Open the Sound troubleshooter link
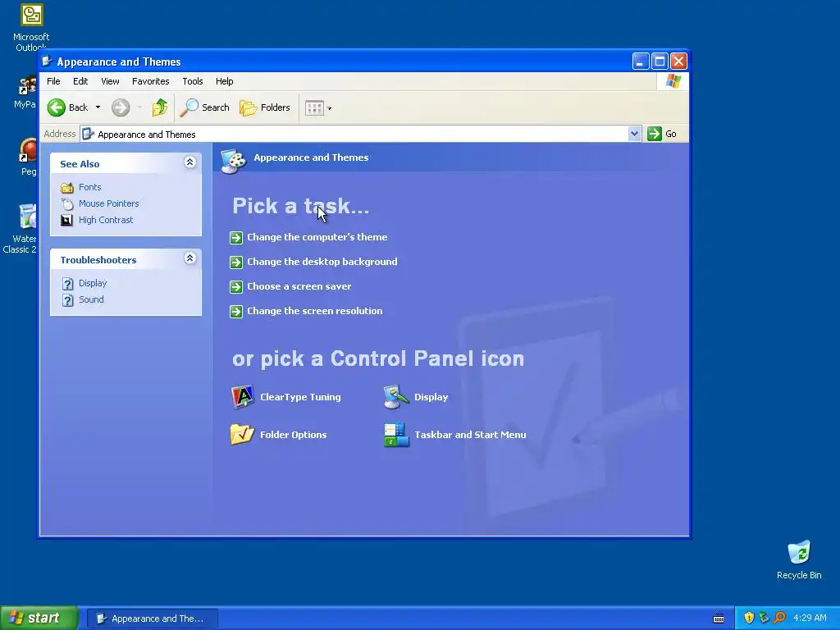This screenshot has width=840, height=630. [x=91, y=299]
